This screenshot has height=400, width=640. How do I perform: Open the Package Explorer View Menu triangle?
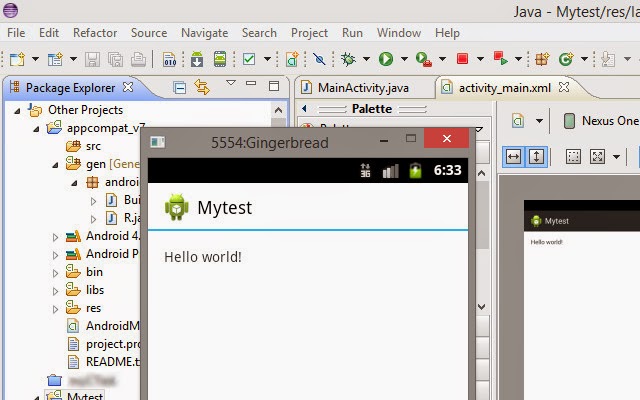click(x=231, y=83)
